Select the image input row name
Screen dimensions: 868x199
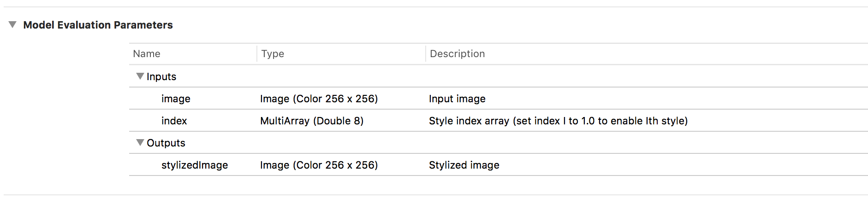click(176, 99)
